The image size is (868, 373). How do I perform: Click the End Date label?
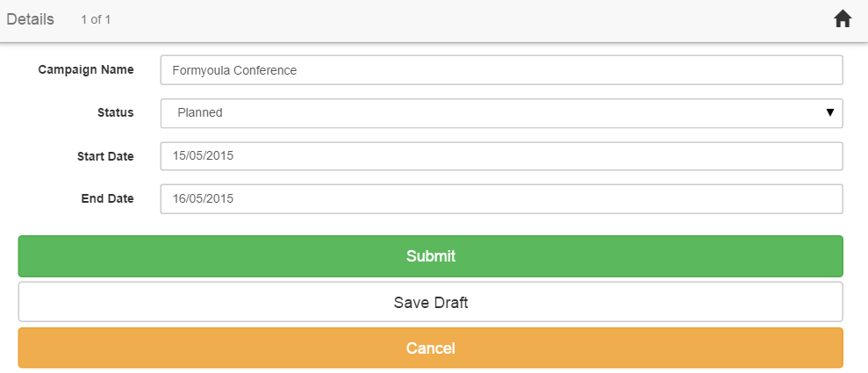[107, 198]
